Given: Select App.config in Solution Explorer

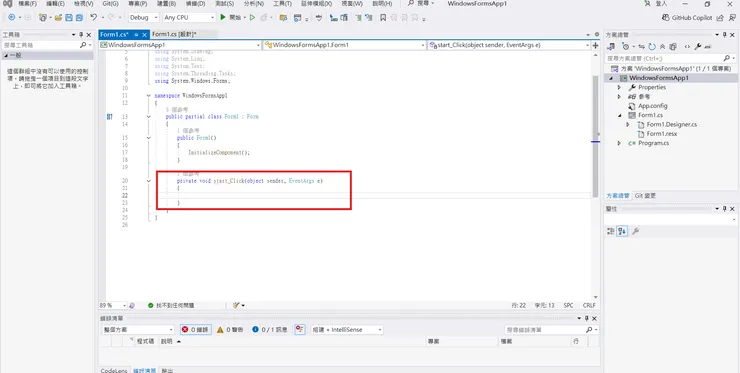Looking at the screenshot, I should tap(652, 106).
